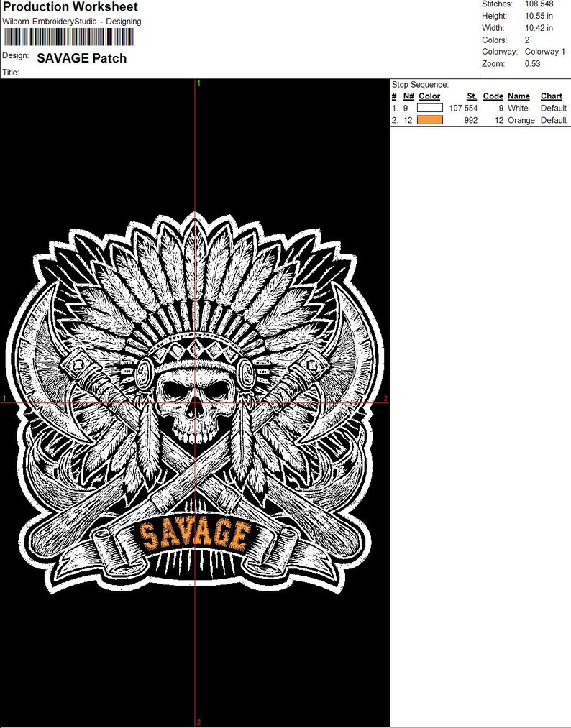571x728 pixels.
Task: Click the Color column header
Action: (429, 96)
